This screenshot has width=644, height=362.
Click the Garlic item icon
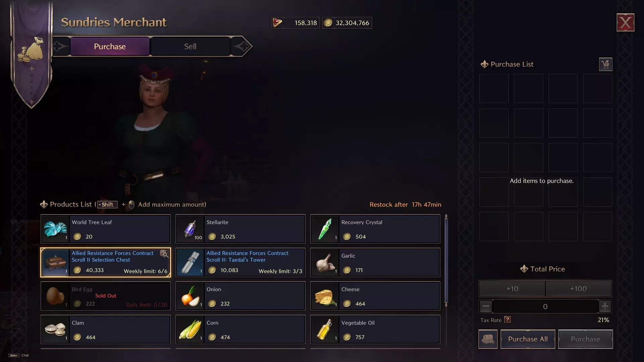coord(325,263)
